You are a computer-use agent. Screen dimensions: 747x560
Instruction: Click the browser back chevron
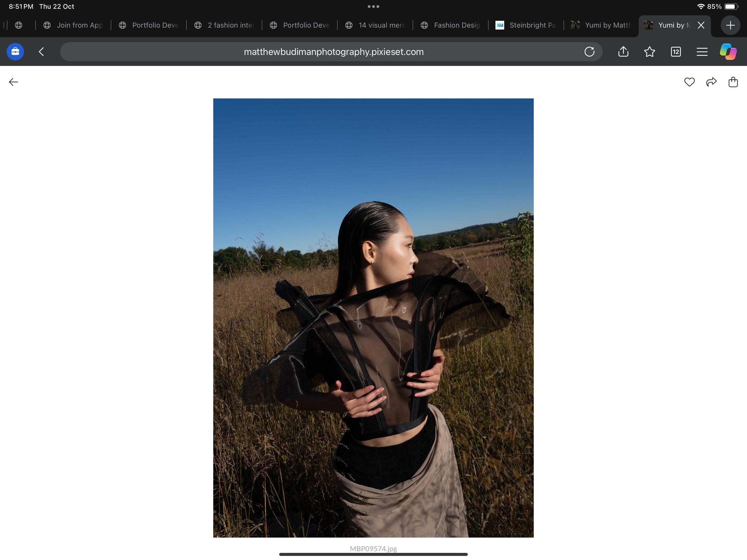pyautogui.click(x=41, y=52)
